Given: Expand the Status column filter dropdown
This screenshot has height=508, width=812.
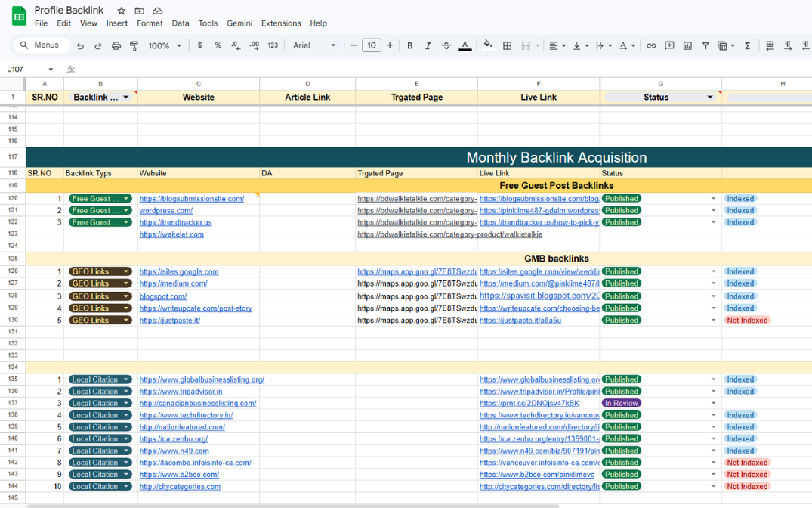Looking at the screenshot, I should (709, 98).
